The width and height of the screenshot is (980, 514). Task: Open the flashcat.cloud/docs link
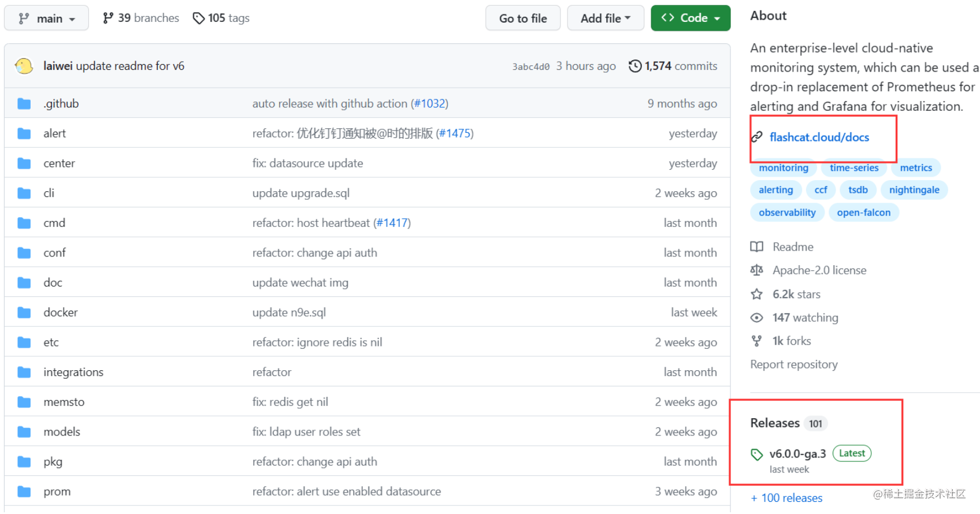(x=819, y=137)
